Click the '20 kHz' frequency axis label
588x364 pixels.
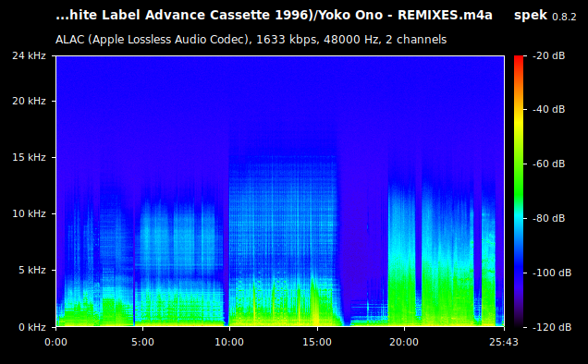click(30, 102)
